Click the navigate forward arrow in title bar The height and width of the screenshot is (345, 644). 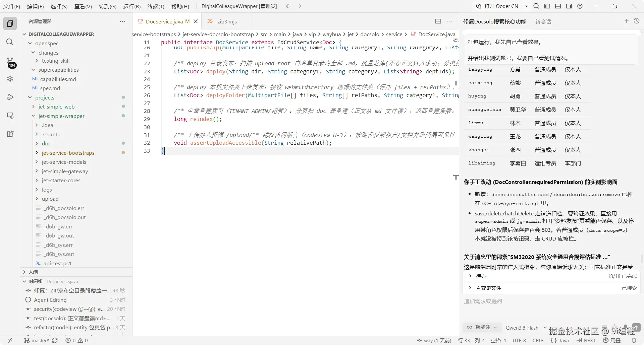299,6
